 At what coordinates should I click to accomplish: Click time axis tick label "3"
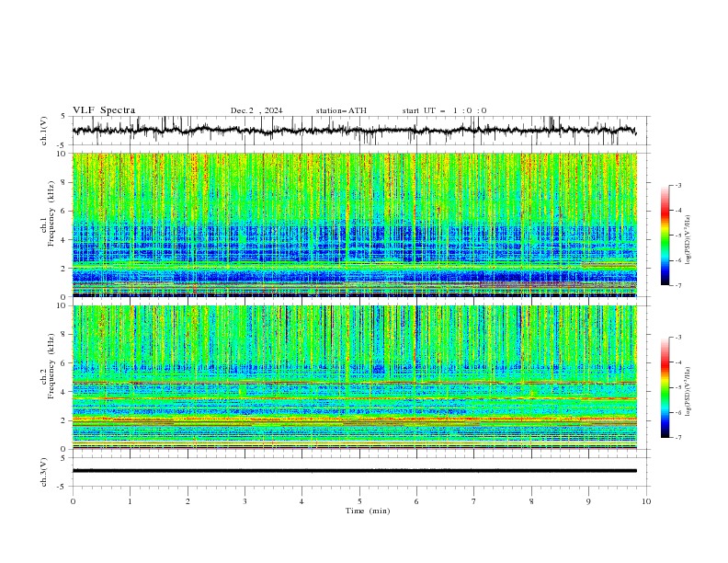click(x=245, y=501)
